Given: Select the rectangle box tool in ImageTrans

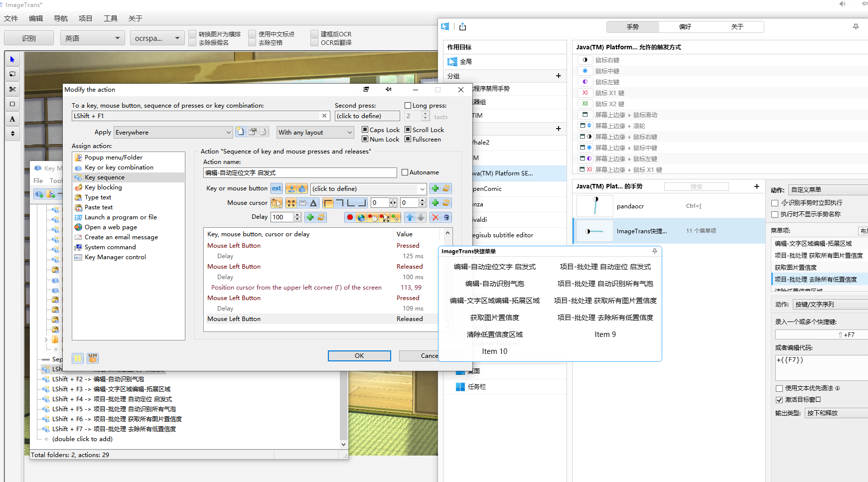Looking at the screenshot, I should coord(12,104).
